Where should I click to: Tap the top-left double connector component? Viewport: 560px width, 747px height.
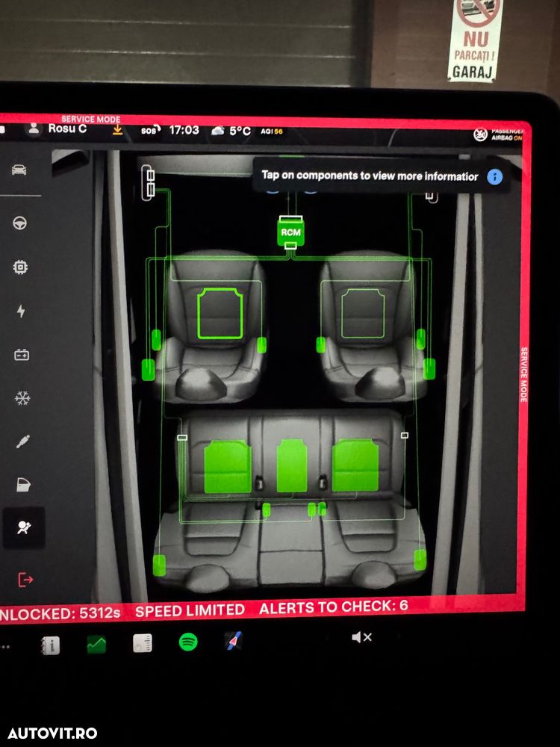coord(148,183)
